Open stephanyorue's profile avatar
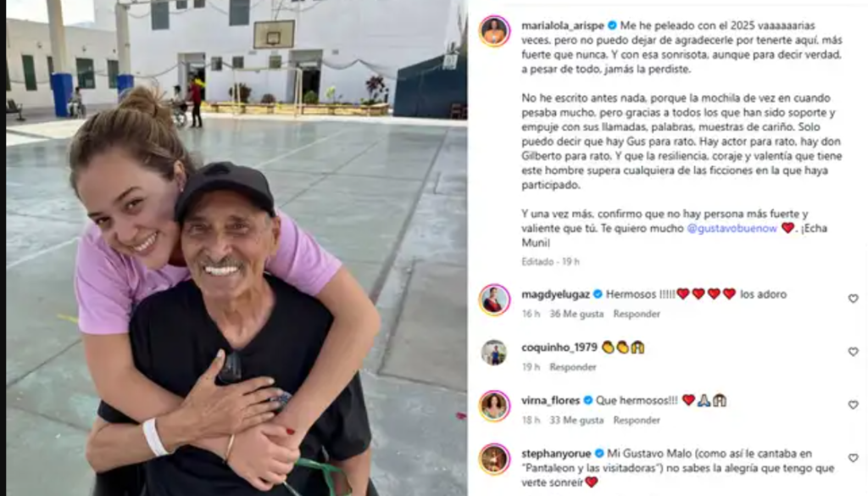Screen dimensions: 868x496 click(494, 459)
